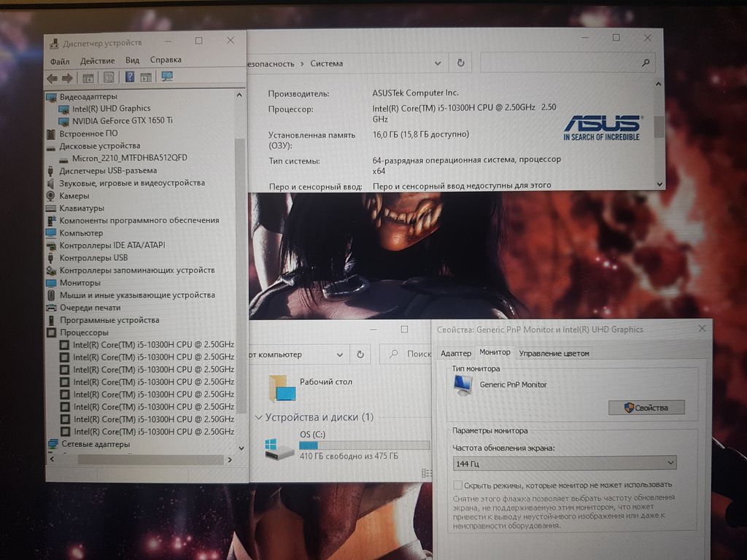Click the Компьютер category icon
This screenshot has width=747, height=560.
pos(51,233)
